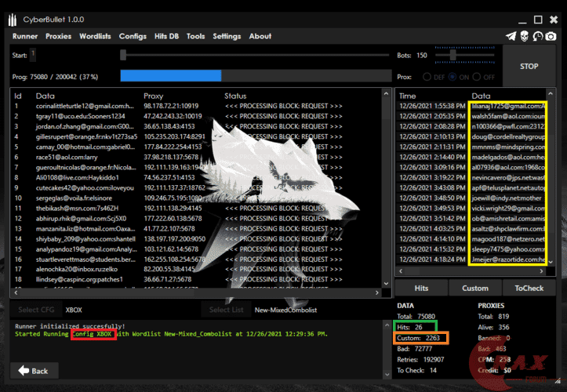Viewport: 567px width, 392px height.
Task: Click the Retries: 192907 statistic
Action: pyautogui.click(x=420, y=359)
